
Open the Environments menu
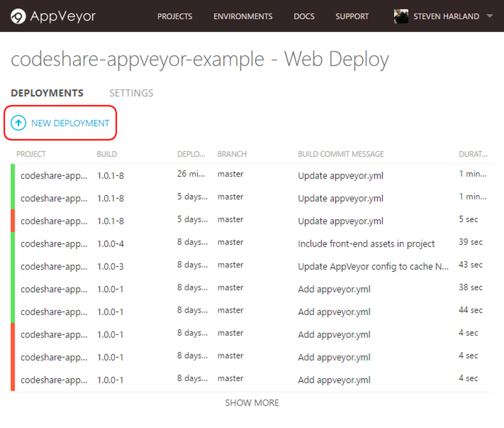tap(243, 16)
